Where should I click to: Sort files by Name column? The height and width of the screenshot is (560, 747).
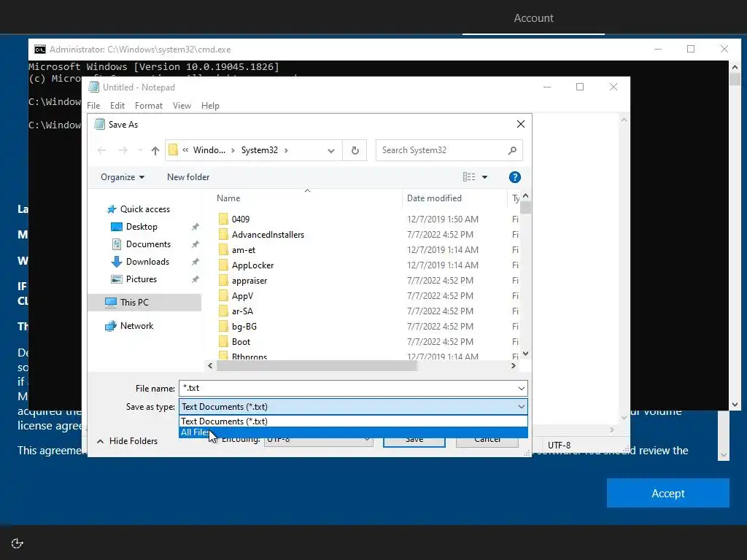[x=228, y=198]
